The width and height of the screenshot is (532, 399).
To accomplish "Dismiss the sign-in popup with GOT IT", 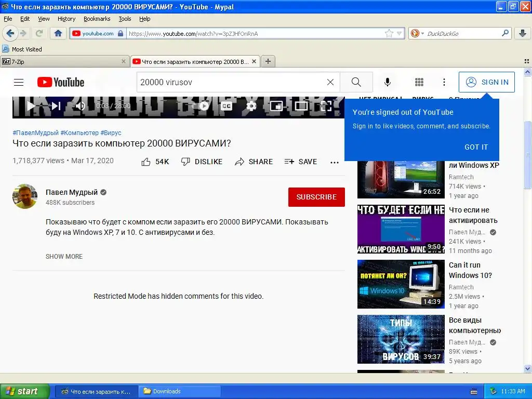I will coord(476,147).
